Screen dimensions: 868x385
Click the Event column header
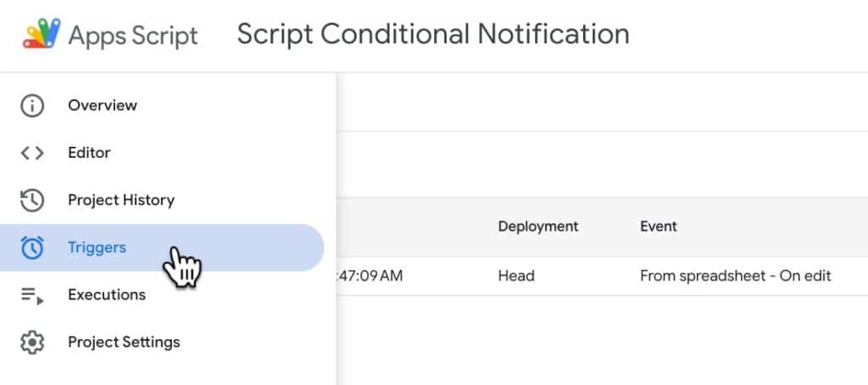(659, 226)
